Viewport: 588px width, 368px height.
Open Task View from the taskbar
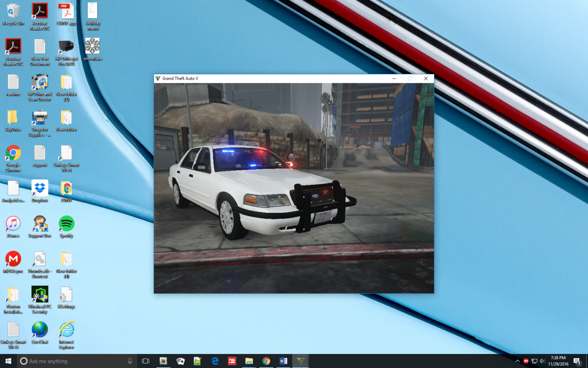coord(146,361)
